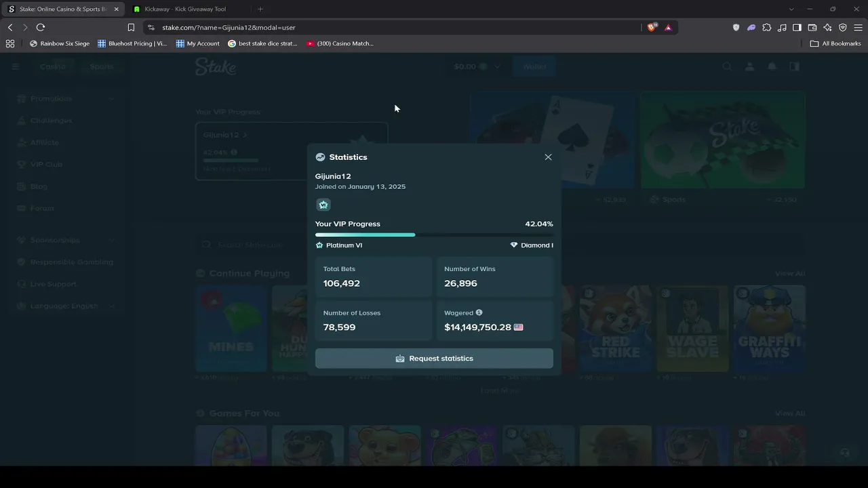
Task: Click the Brave Rewards triangle icon
Action: click(x=669, y=27)
